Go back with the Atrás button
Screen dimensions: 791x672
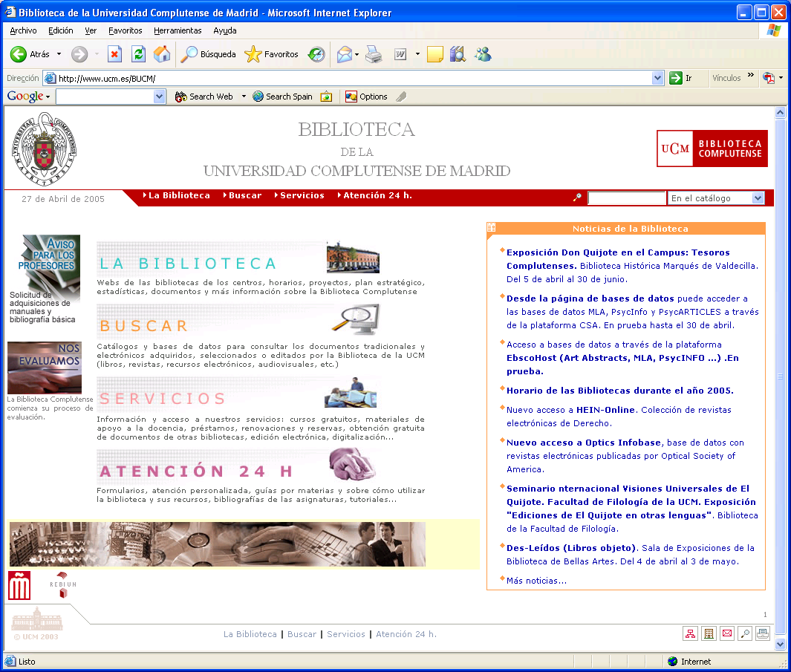[30, 54]
